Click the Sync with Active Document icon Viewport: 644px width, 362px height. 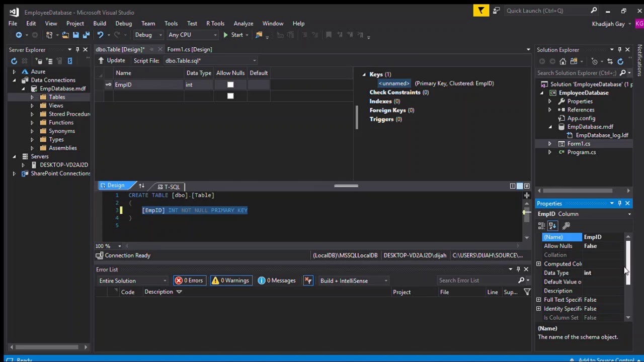(610, 61)
